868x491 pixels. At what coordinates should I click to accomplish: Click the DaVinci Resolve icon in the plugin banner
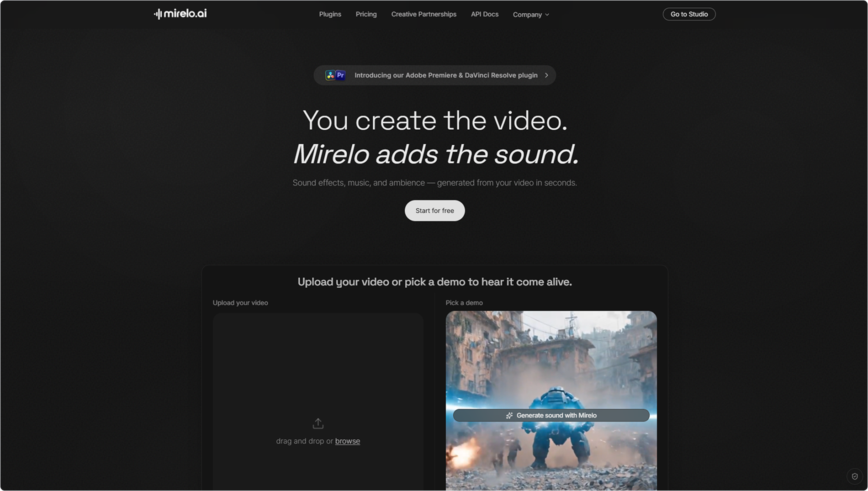(330, 74)
